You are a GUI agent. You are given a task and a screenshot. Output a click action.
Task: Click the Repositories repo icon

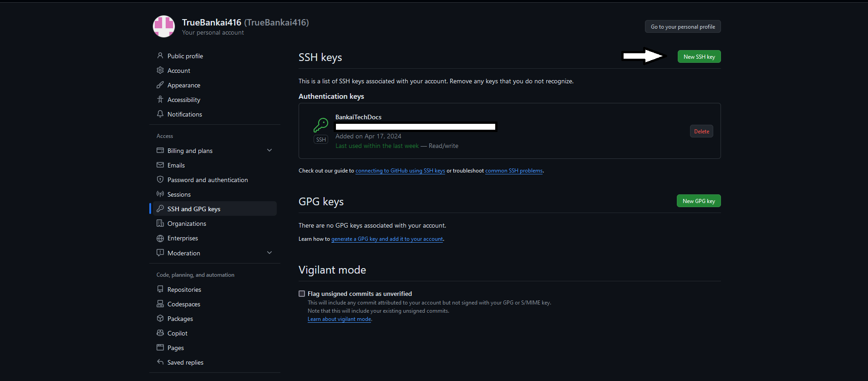coord(160,289)
